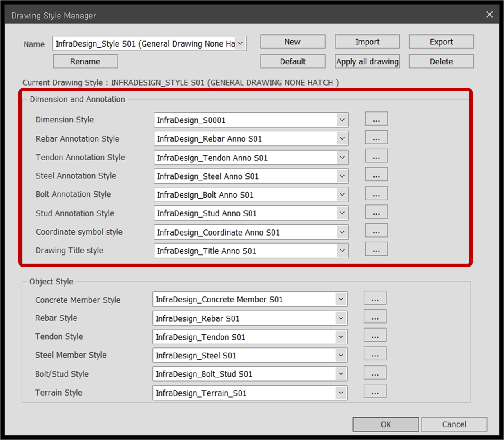Open Tendon Style ellipsis button
The image size is (504, 440).
tap(375, 335)
